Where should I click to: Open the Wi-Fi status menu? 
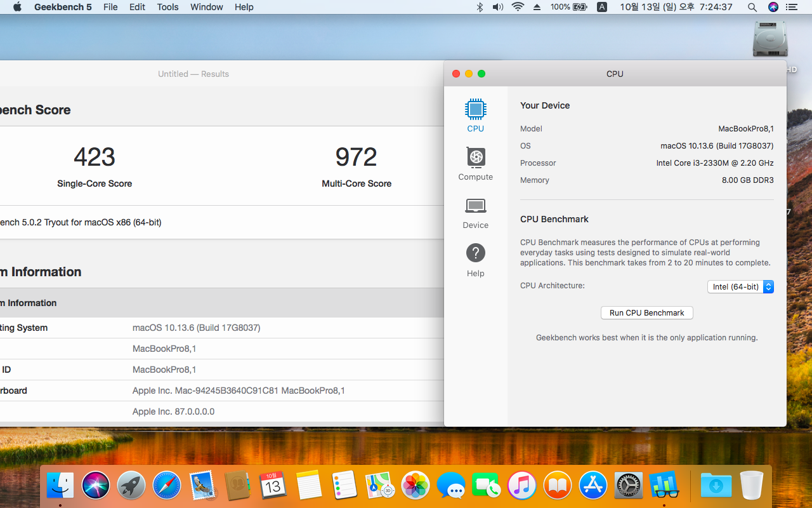[x=518, y=7]
